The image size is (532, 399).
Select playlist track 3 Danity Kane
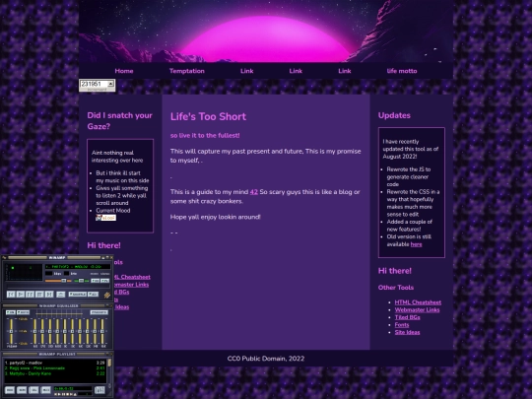(55, 373)
